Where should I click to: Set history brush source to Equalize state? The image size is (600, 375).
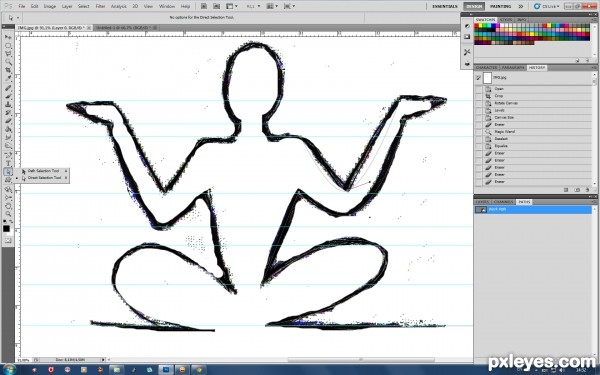478,146
